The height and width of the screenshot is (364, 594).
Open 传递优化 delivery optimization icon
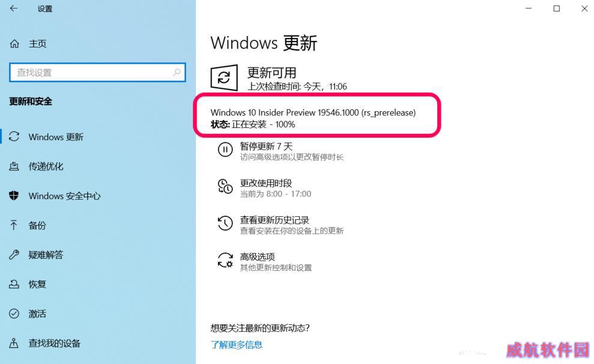(14, 166)
